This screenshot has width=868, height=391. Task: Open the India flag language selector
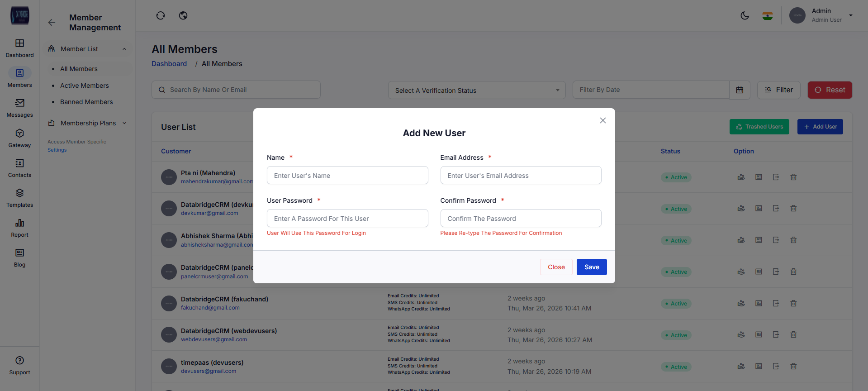[768, 16]
